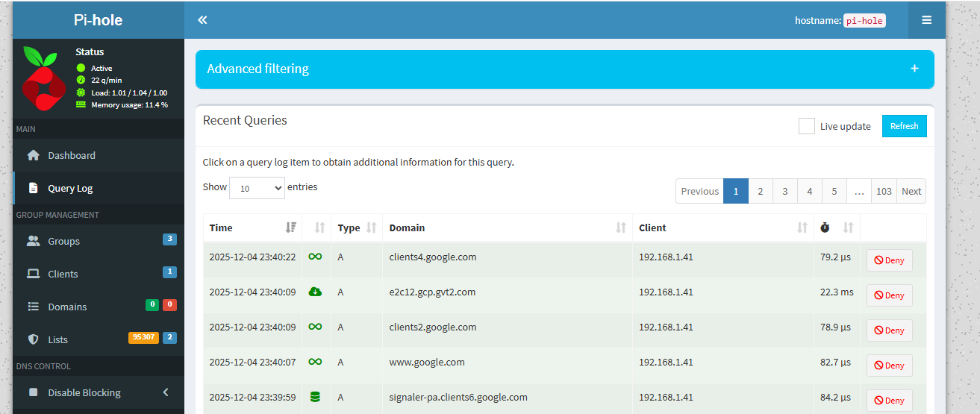The height and width of the screenshot is (414, 980).
Task: Collapse sidebar with double chevron icon
Action: pyautogui.click(x=202, y=20)
